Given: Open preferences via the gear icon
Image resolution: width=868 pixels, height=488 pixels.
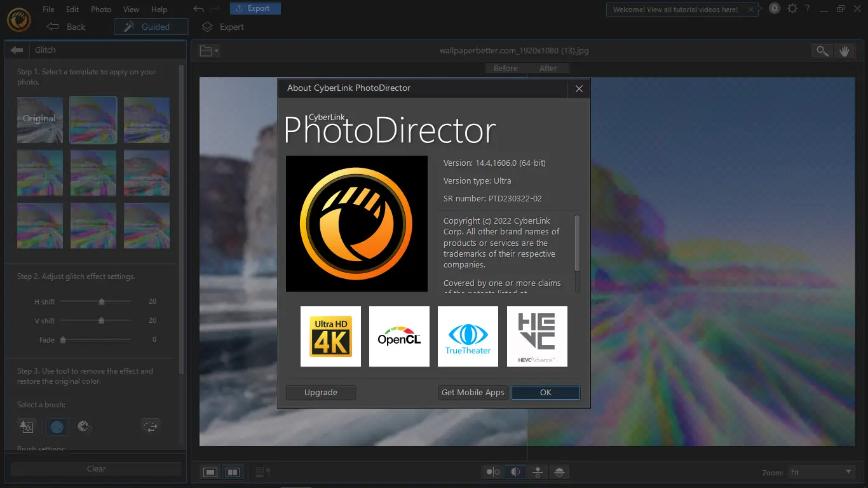Looking at the screenshot, I should point(792,9).
